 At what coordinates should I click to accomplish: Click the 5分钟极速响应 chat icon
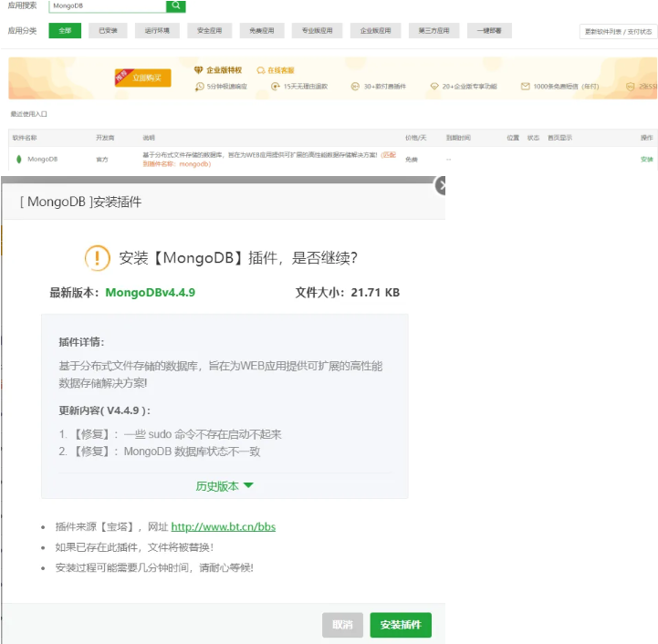(199, 87)
